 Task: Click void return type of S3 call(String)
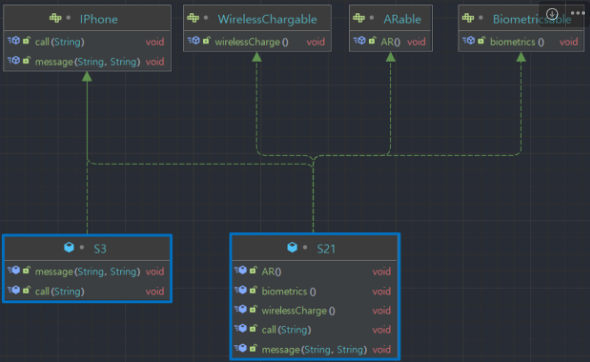pyautogui.click(x=155, y=291)
